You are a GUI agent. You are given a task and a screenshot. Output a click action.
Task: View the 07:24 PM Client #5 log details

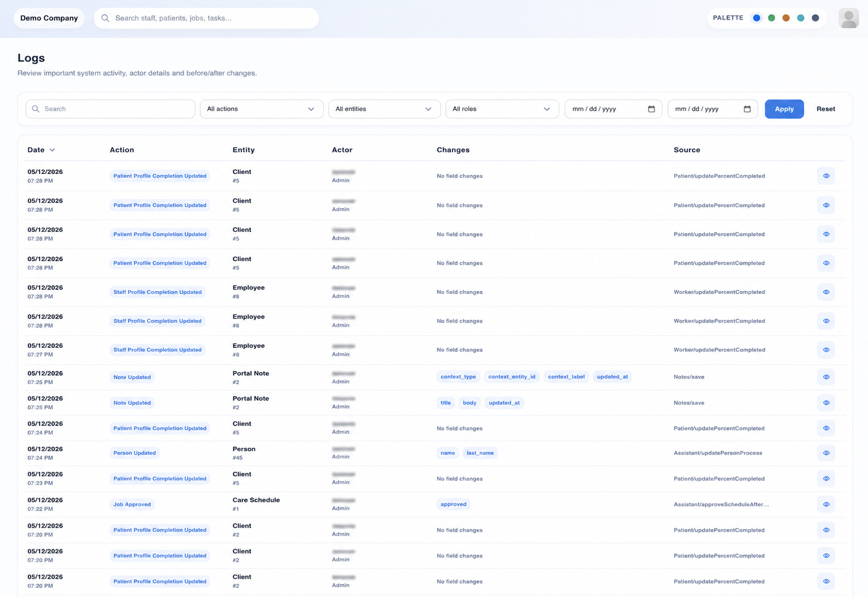point(826,428)
